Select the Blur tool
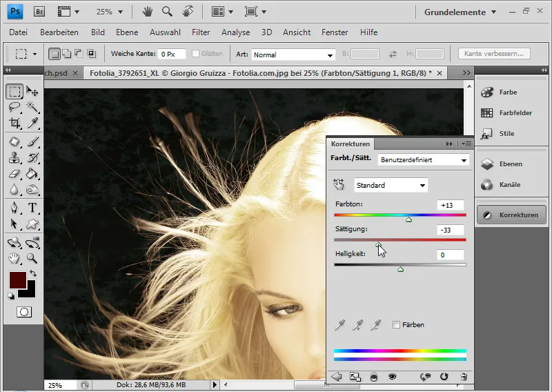The image size is (552, 392). (14, 190)
